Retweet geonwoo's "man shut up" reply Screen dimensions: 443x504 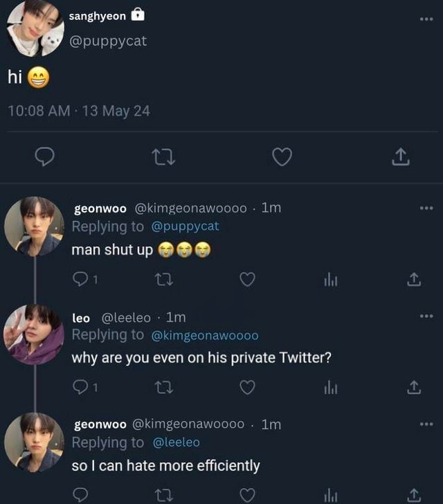pyautogui.click(x=164, y=279)
